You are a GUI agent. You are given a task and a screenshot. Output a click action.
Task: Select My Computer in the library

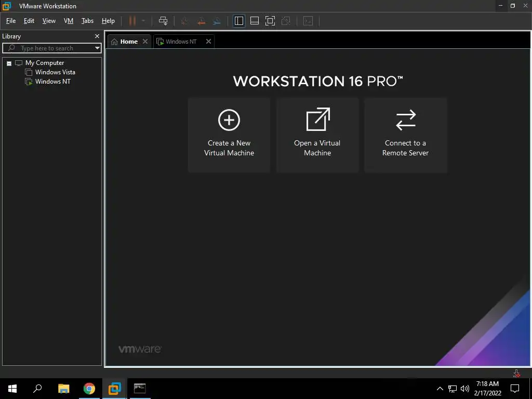(45, 63)
